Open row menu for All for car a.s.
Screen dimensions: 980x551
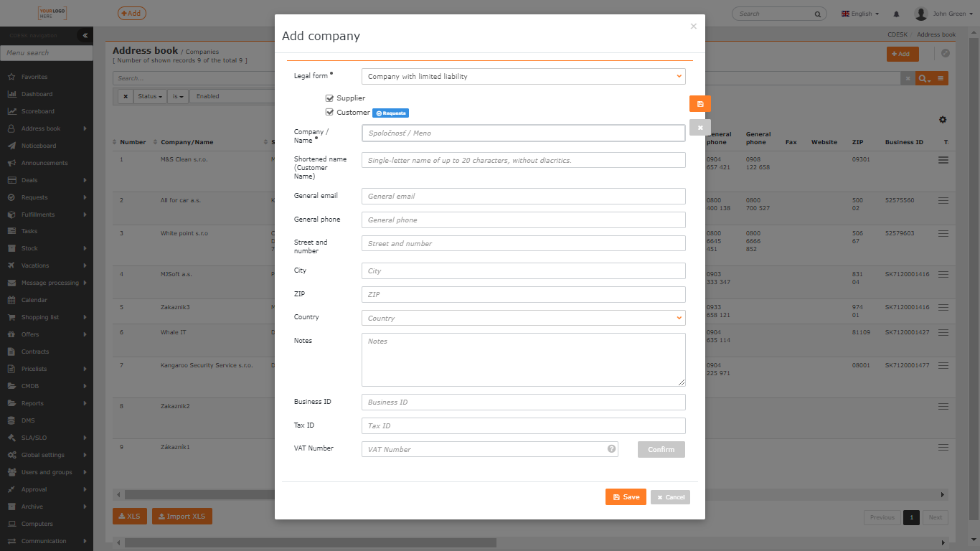[943, 201]
